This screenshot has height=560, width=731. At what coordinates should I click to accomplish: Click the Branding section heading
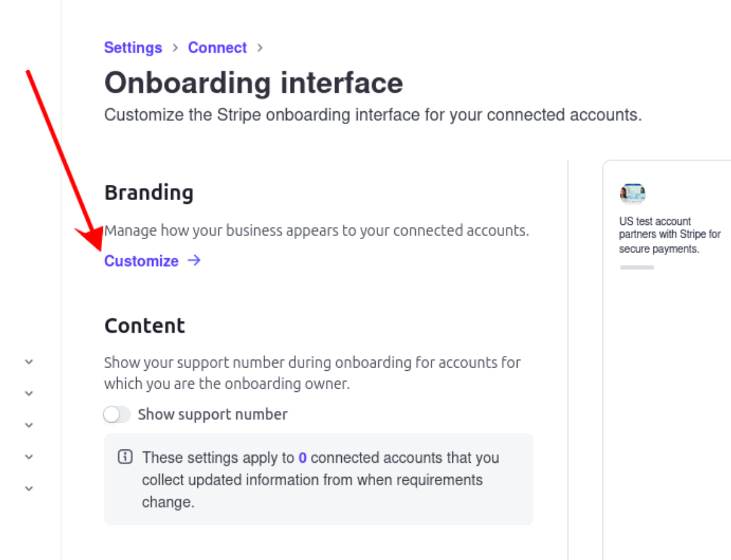pyautogui.click(x=149, y=193)
